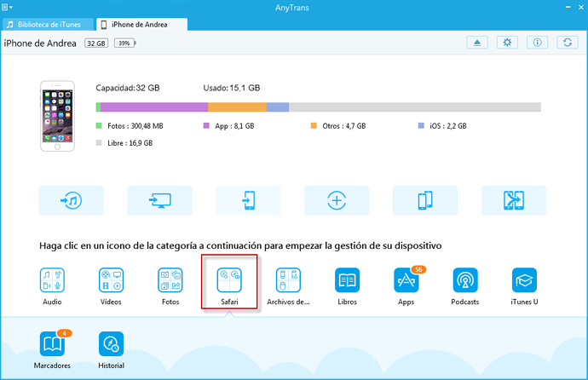Show device info with the info button
This screenshot has width=588, height=380.
pyautogui.click(x=538, y=43)
